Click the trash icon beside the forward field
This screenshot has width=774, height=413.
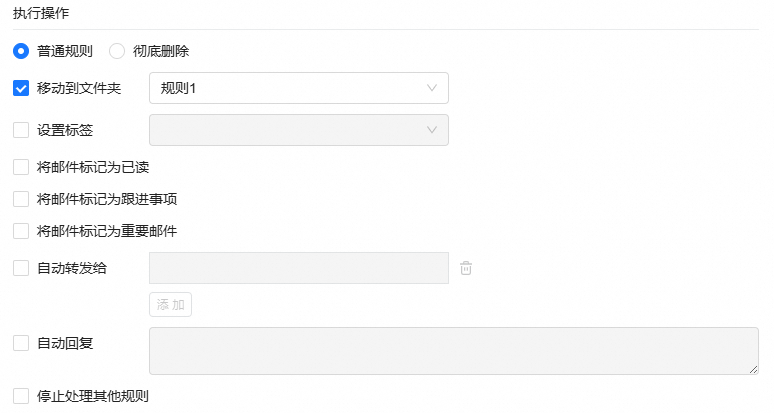(x=465, y=268)
